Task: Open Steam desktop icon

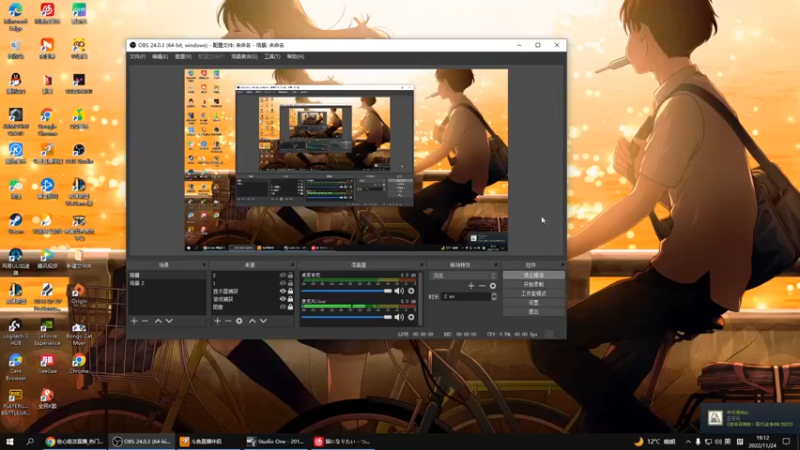Action: [15, 223]
